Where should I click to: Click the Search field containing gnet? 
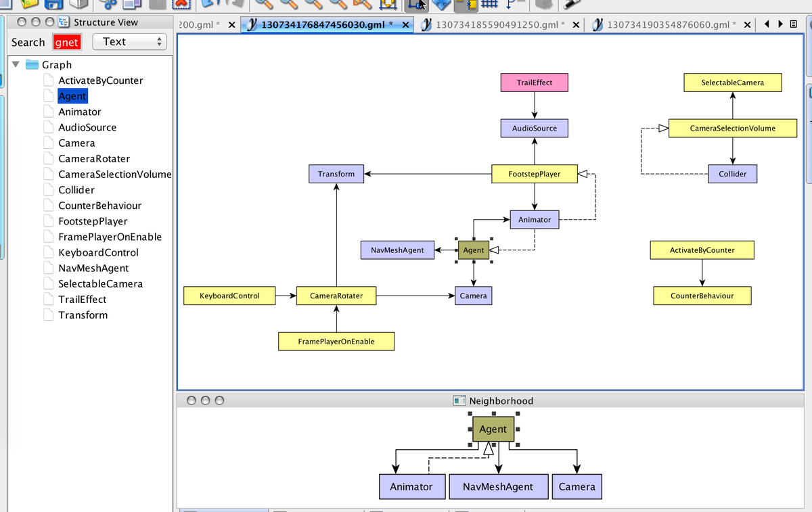tap(67, 42)
